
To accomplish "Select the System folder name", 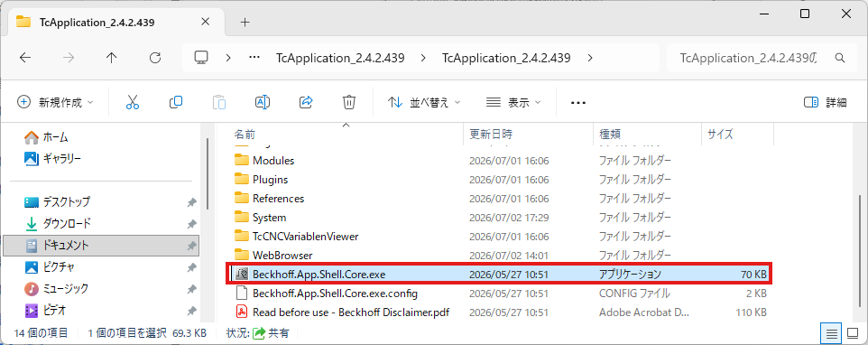I will 269,218.
